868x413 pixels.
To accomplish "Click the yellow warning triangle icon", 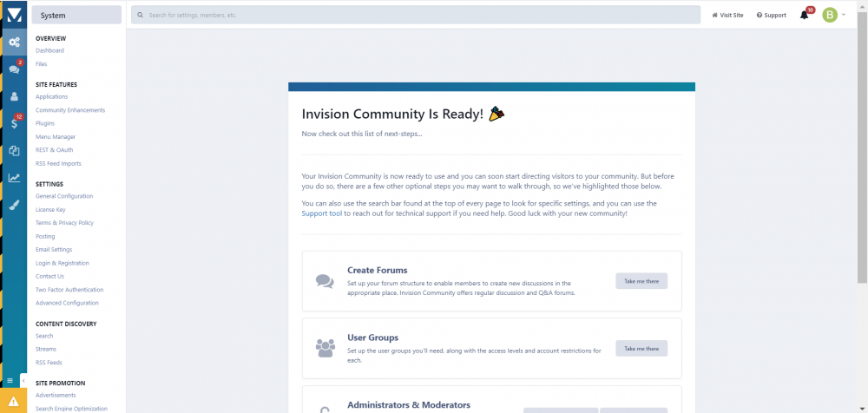I will [x=14, y=402].
